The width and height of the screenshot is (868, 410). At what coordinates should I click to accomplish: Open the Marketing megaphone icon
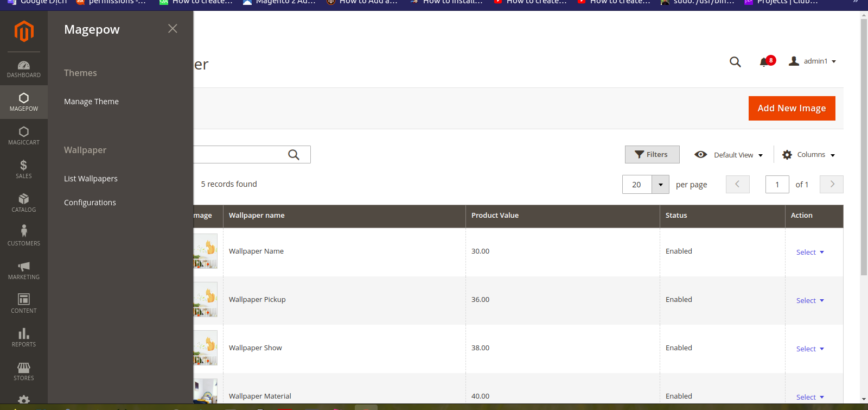24,270
